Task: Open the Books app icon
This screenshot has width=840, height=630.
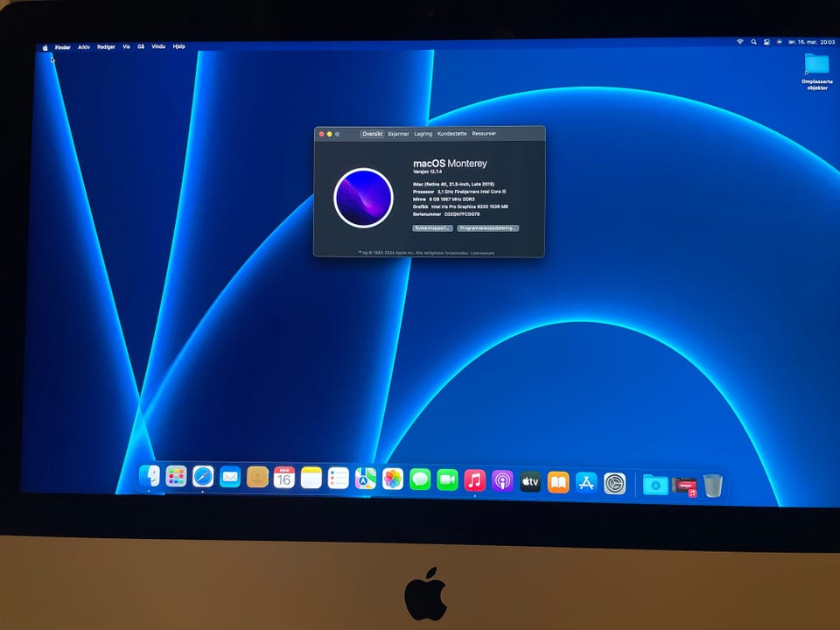Action: pos(558,482)
